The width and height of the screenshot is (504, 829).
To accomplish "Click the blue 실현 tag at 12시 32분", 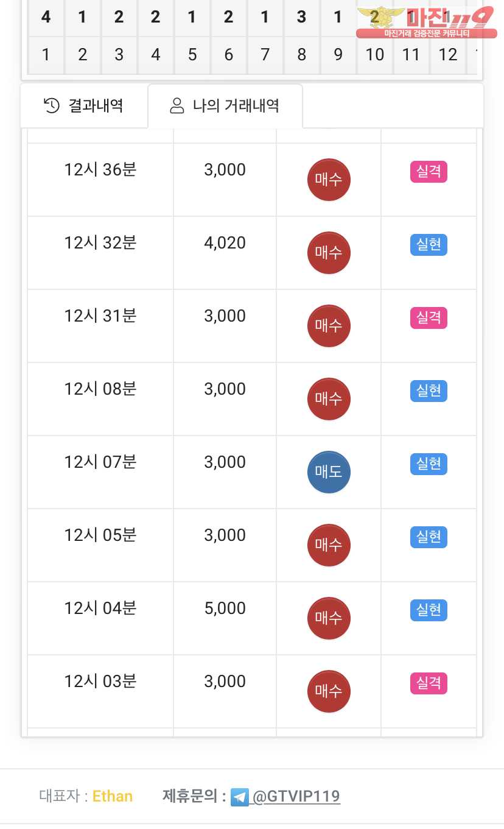I will [429, 245].
